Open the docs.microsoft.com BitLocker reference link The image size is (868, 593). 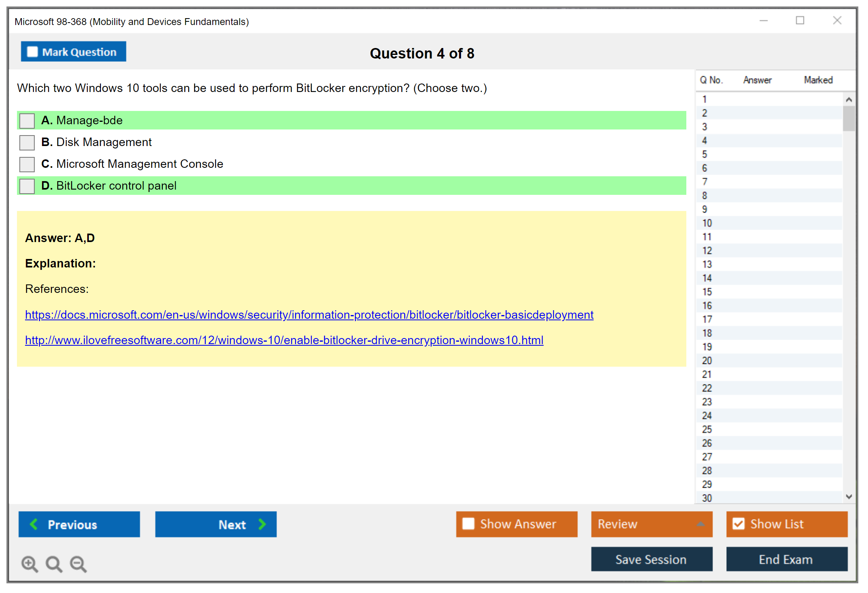[309, 315]
